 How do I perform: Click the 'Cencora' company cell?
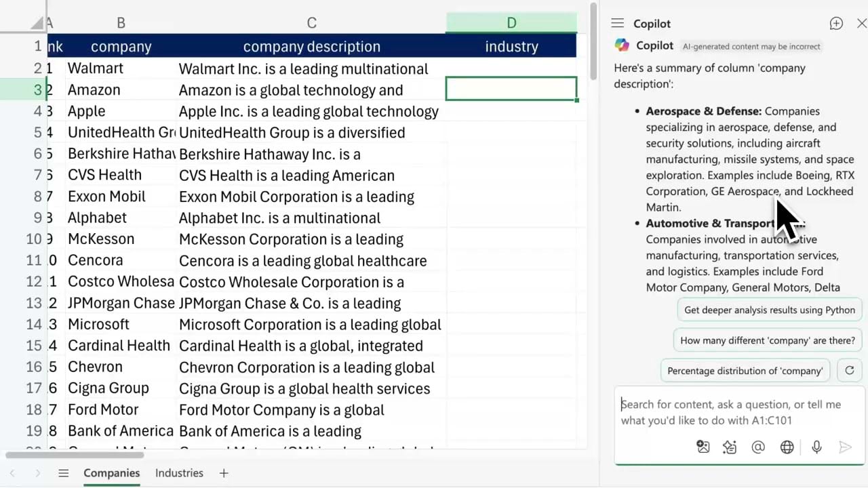[121, 260]
